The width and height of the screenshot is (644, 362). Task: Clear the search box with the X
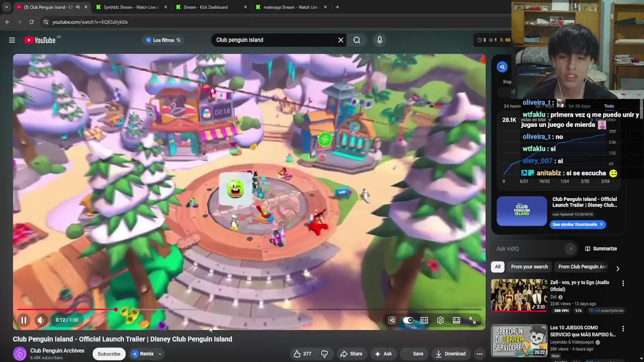[341, 40]
